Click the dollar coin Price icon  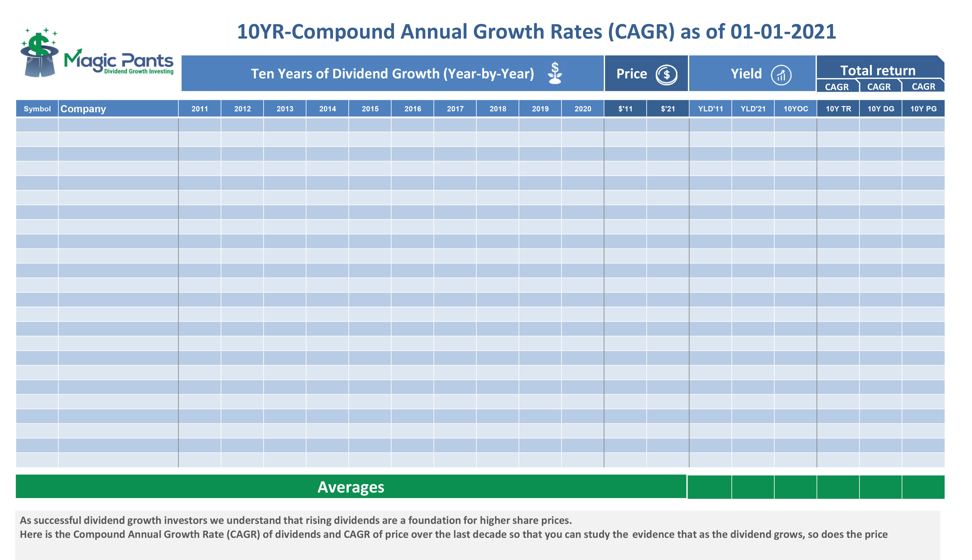666,74
